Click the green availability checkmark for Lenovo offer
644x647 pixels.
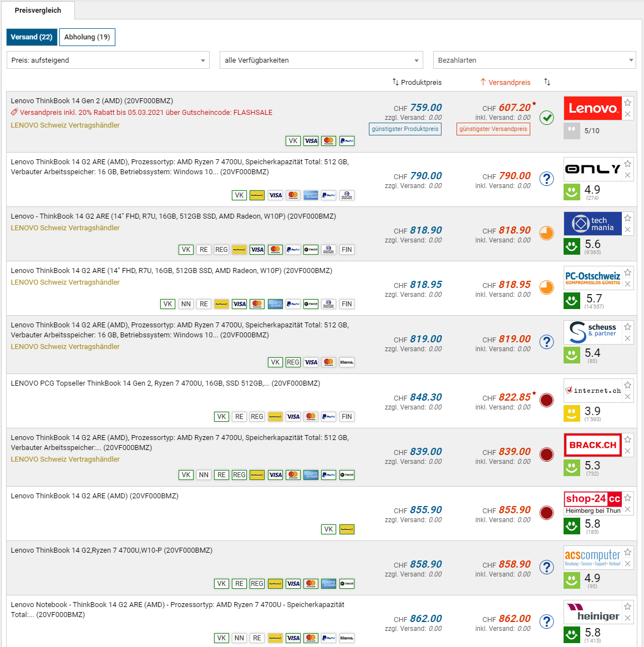click(546, 118)
